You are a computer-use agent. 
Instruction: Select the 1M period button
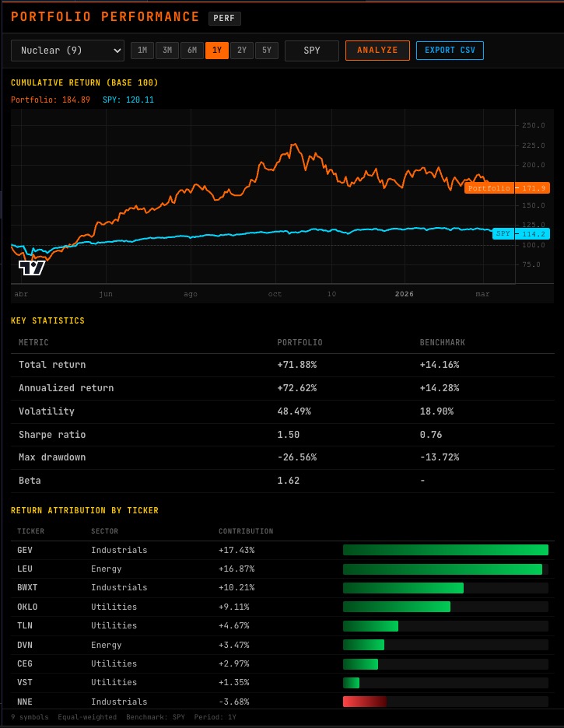point(142,50)
